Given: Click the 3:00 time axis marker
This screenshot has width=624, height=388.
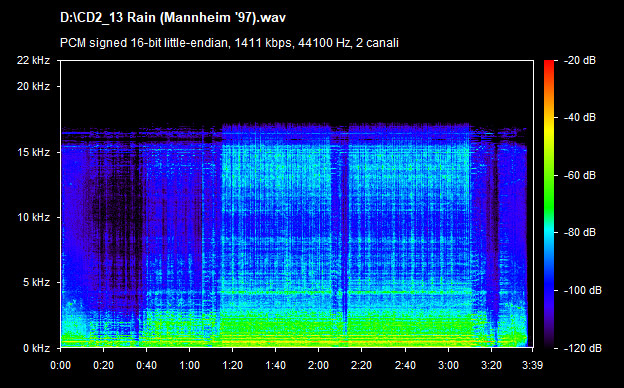Looking at the screenshot, I should click(448, 365).
